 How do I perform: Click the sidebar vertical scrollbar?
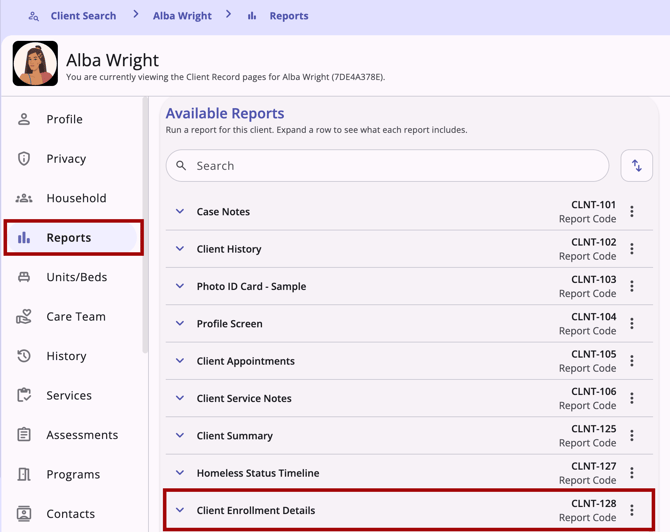point(145,225)
